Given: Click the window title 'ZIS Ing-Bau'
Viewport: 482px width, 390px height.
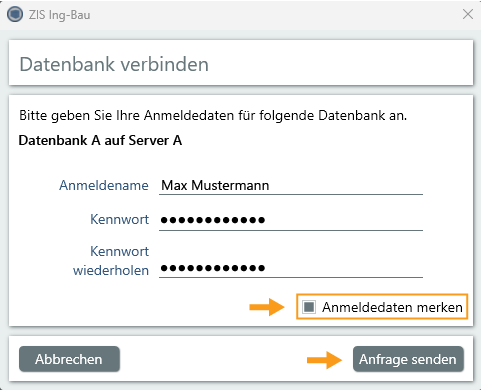Looking at the screenshot, I should point(59,15).
